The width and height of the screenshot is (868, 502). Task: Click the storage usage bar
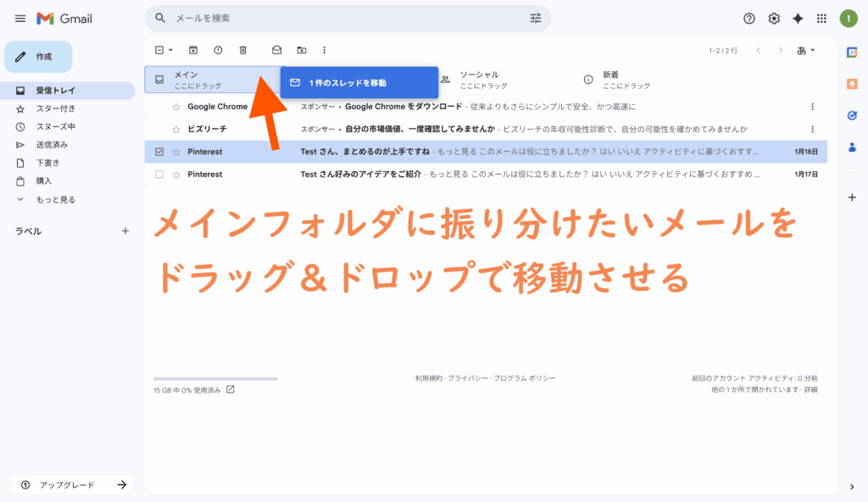pos(215,378)
